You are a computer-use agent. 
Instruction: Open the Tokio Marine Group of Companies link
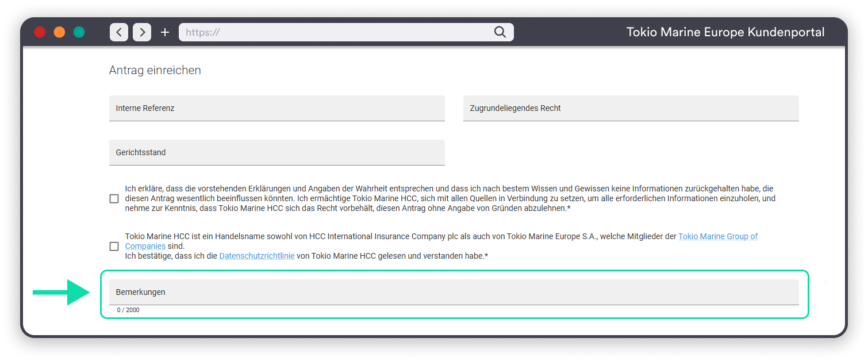pos(717,236)
